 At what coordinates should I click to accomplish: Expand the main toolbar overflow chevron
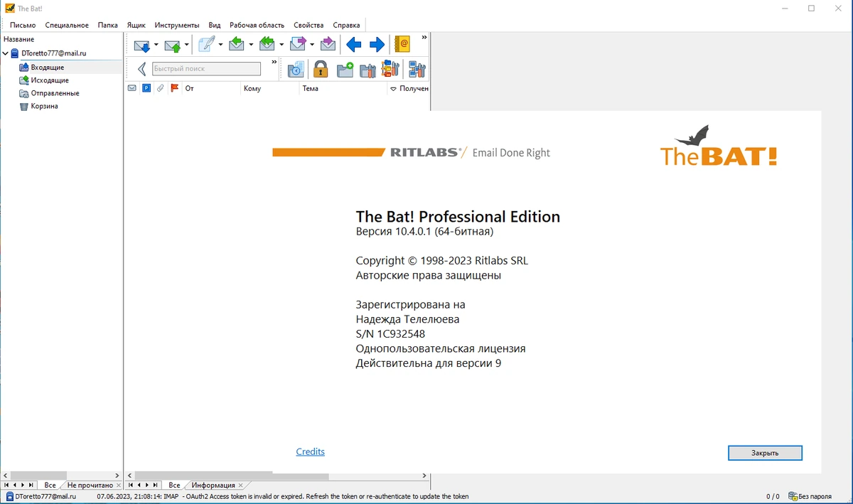tap(424, 37)
